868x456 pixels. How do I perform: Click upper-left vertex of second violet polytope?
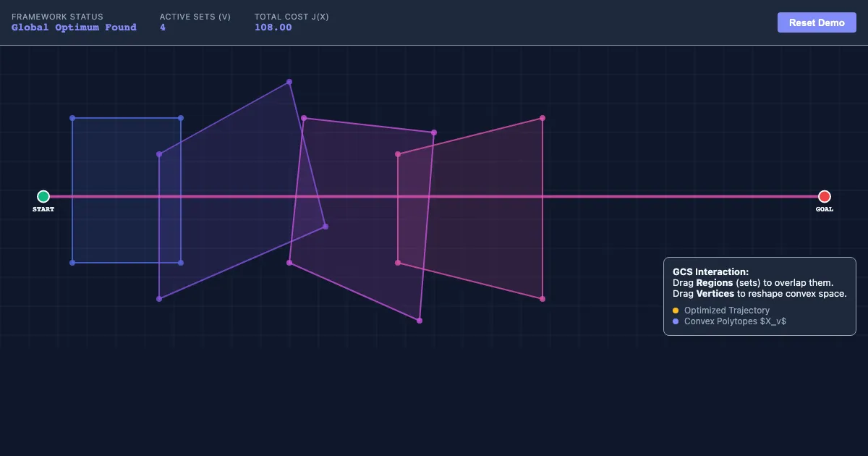click(x=159, y=154)
